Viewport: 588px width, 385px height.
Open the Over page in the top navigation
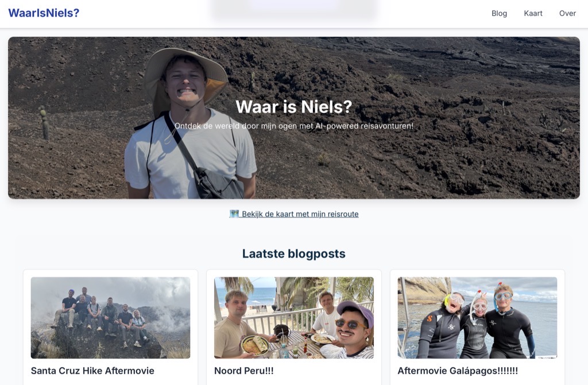click(567, 13)
